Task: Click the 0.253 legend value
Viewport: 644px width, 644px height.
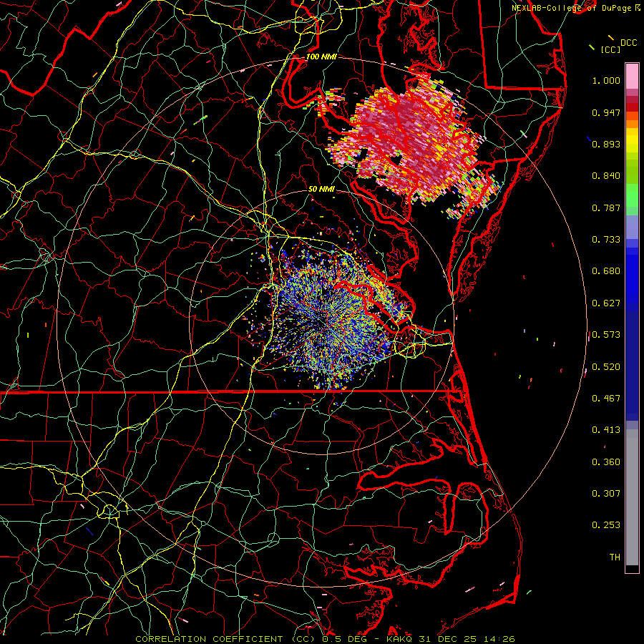Action: [x=606, y=525]
